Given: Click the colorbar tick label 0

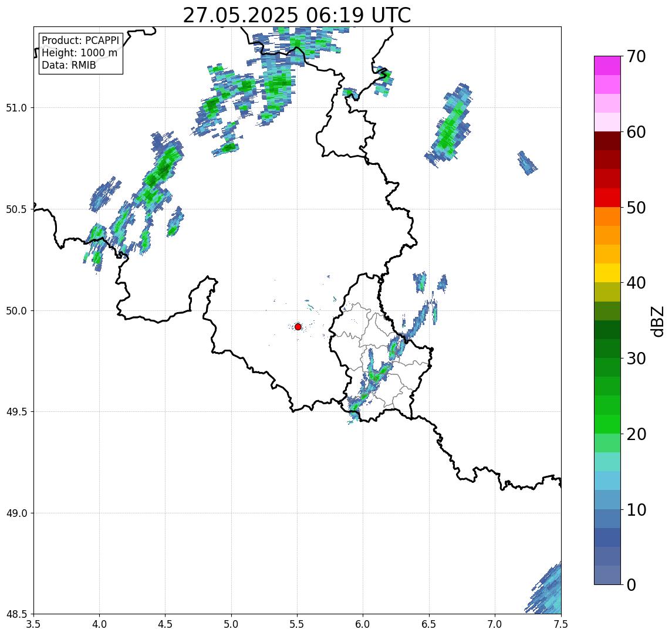Looking at the screenshot, I should click(632, 584).
